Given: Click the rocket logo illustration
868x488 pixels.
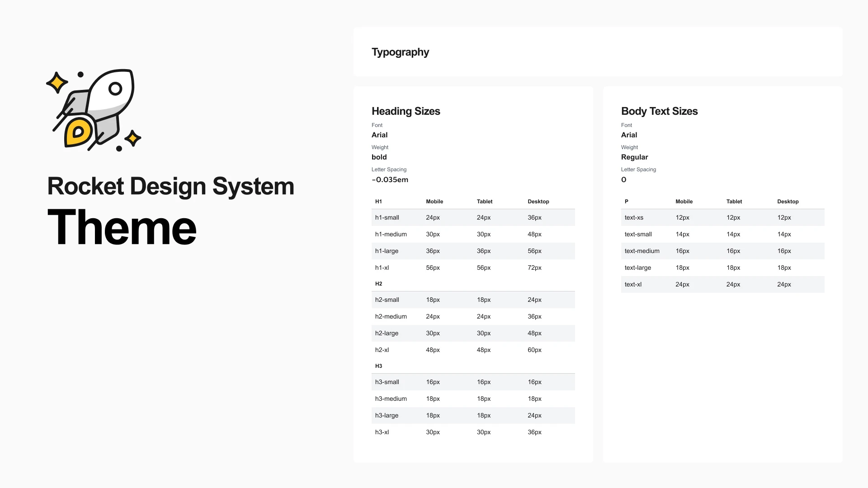Looking at the screenshot, I should [x=94, y=110].
